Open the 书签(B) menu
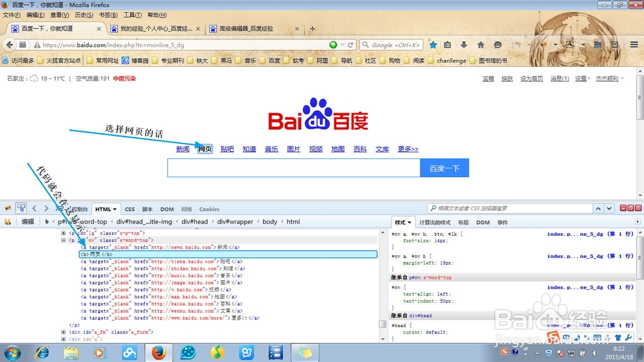This screenshot has height=362, width=644. (x=108, y=15)
